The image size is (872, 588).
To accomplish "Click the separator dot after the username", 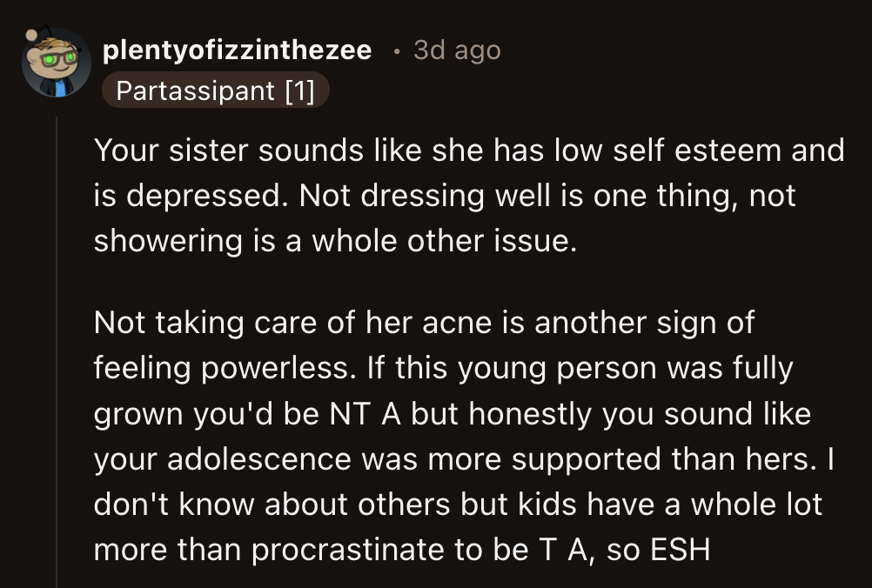I will coord(397,50).
